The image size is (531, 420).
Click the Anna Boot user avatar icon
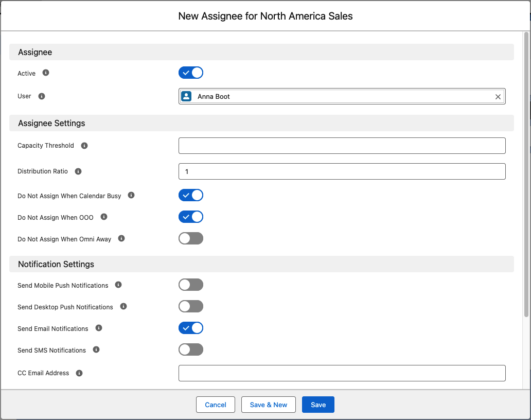[186, 96]
